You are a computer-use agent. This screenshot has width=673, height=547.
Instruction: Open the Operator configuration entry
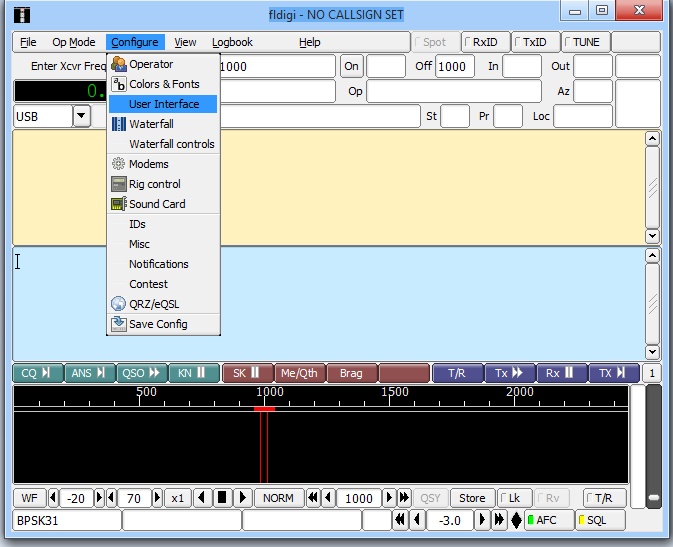(150, 64)
